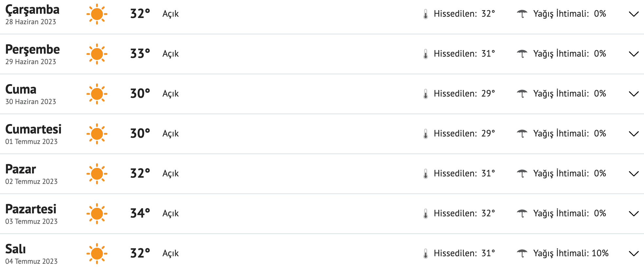Click the sun icon for Pazartesi
The width and height of the screenshot is (644, 269).
[x=97, y=214]
